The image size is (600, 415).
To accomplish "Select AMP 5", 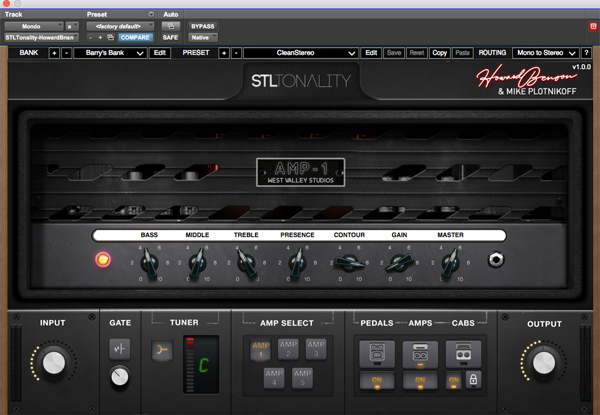I will pyautogui.click(x=302, y=378).
